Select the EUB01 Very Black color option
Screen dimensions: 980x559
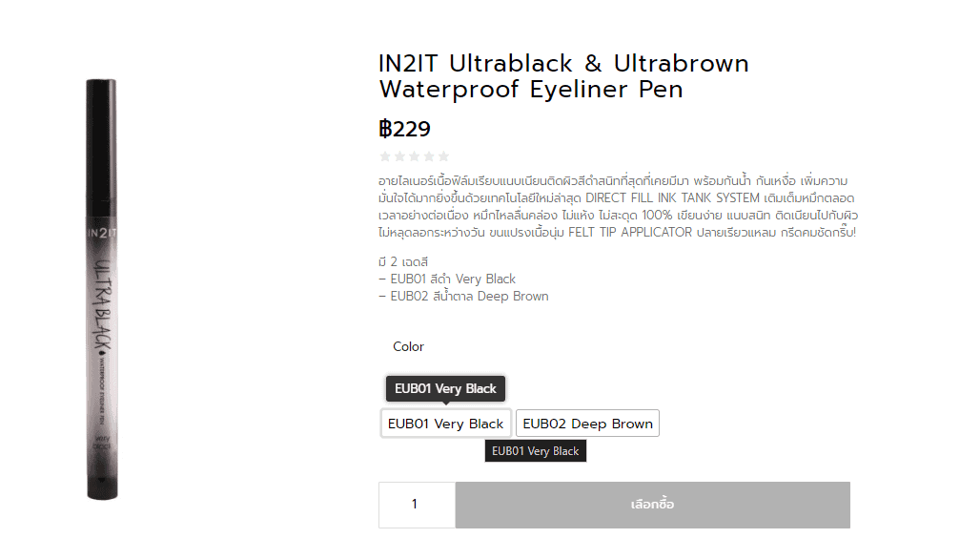click(x=445, y=424)
